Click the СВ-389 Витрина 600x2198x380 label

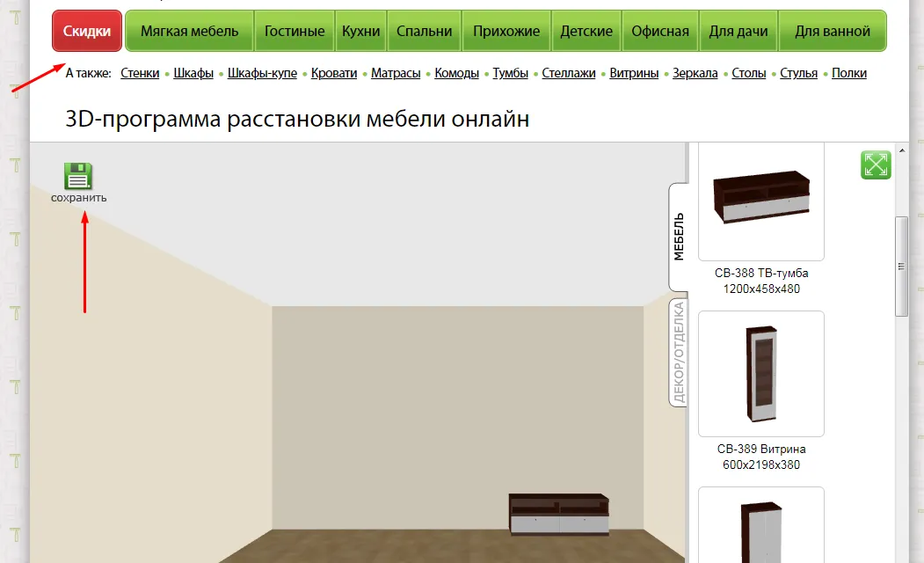[761, 457]
